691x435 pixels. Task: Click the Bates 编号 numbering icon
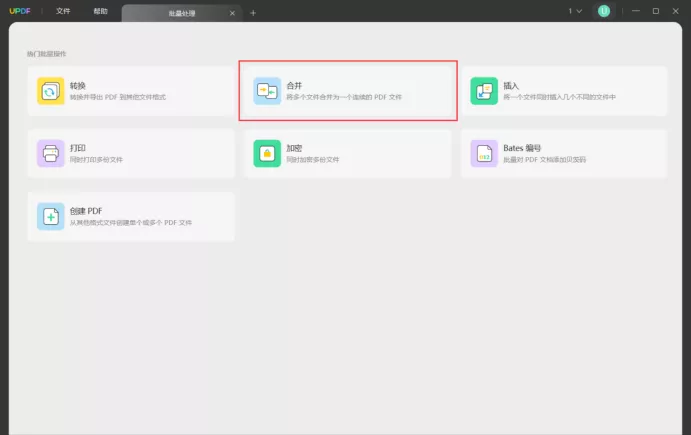pos(484,153)
